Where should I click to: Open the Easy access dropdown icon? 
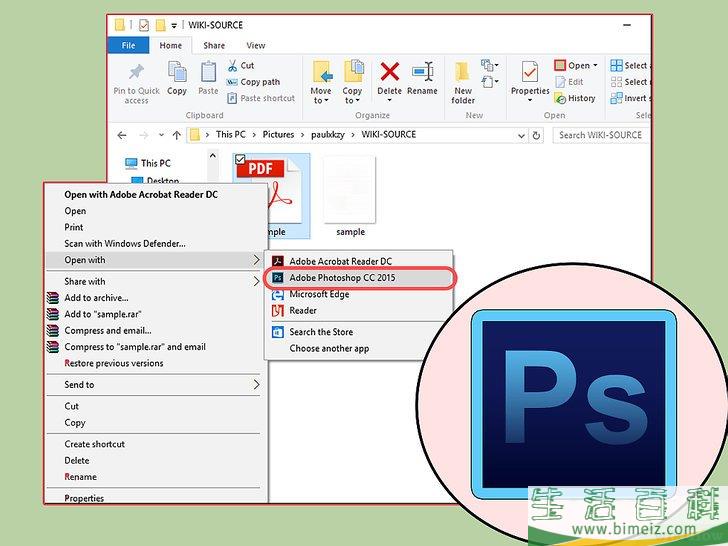489,82
